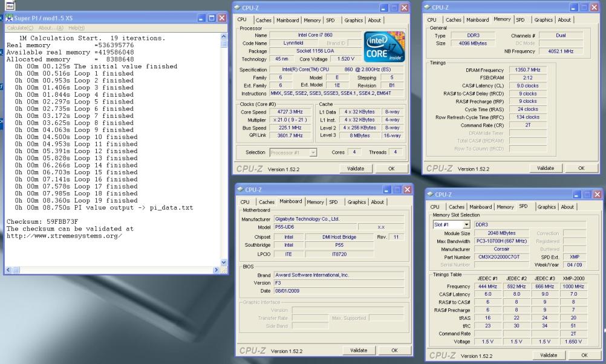The image size is (606, 364).
Task: Click the CPU-Z icon in the SPD window title bar
Action: (x=430, y=194)
